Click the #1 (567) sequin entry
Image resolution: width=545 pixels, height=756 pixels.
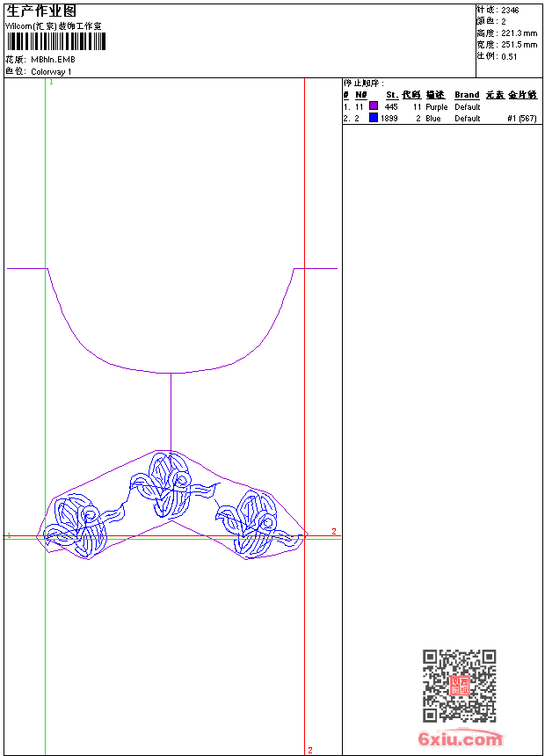(x=522, y=119)
